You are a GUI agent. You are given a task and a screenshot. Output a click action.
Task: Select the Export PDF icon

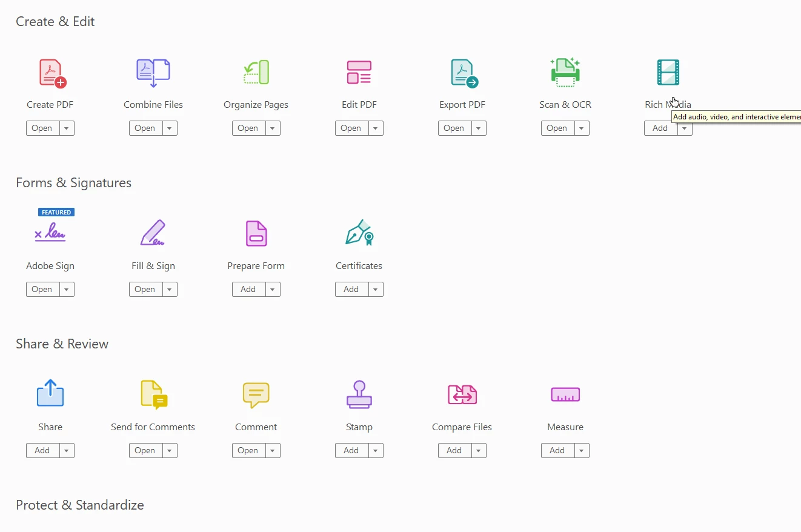pos(464,73)
